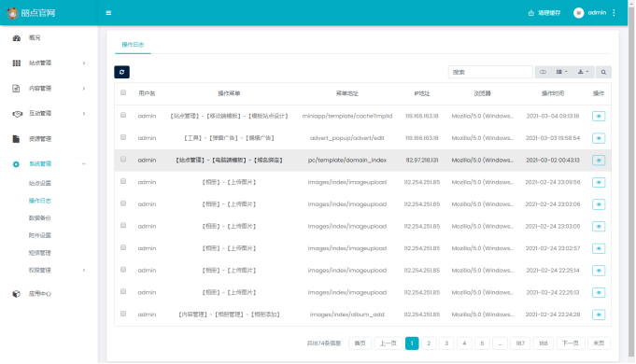Screen dimensions: 636x364
Task: Check the select-all checkbox in the table header
Action: tap(123, 92)
